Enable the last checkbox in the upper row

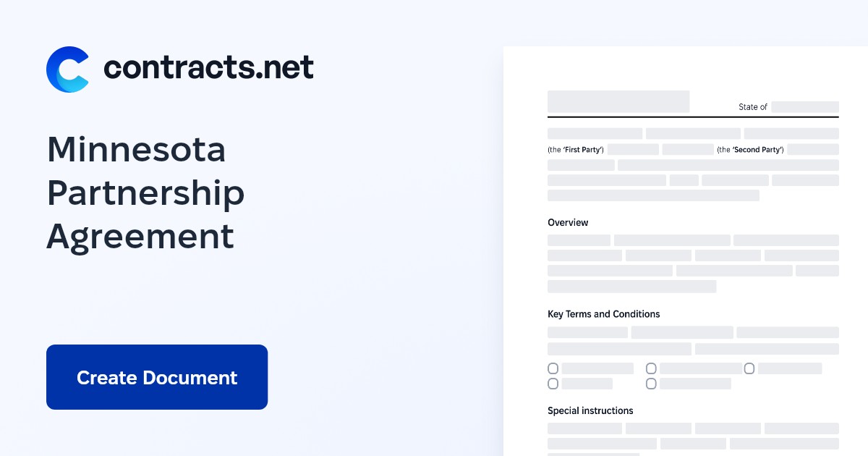(749, 368)
